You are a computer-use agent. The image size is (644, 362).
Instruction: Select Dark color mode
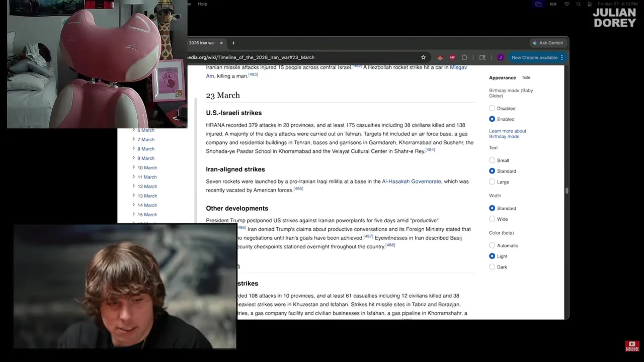coord(492,267)
